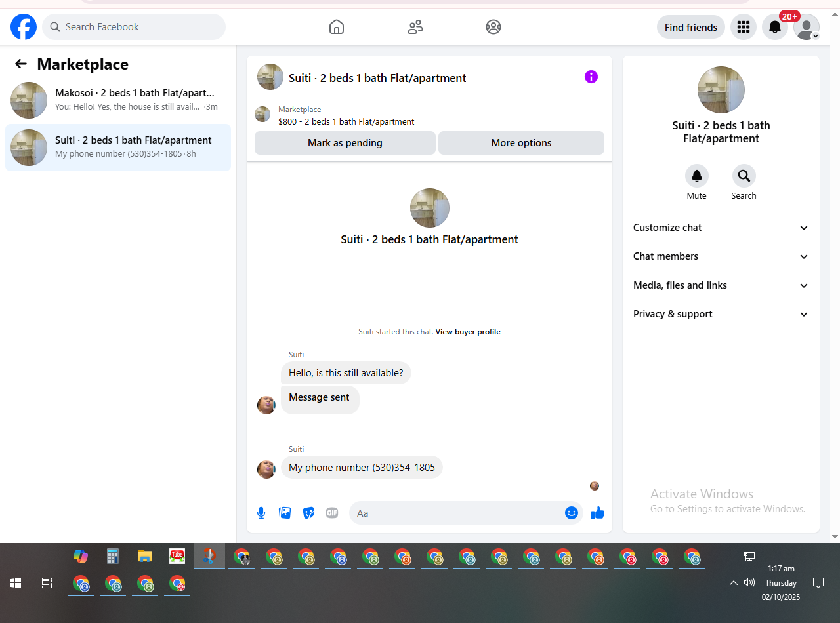The image size is (840, 623).
Task: Open the Tube app in the taskbar
Action: tap(177, 556)
